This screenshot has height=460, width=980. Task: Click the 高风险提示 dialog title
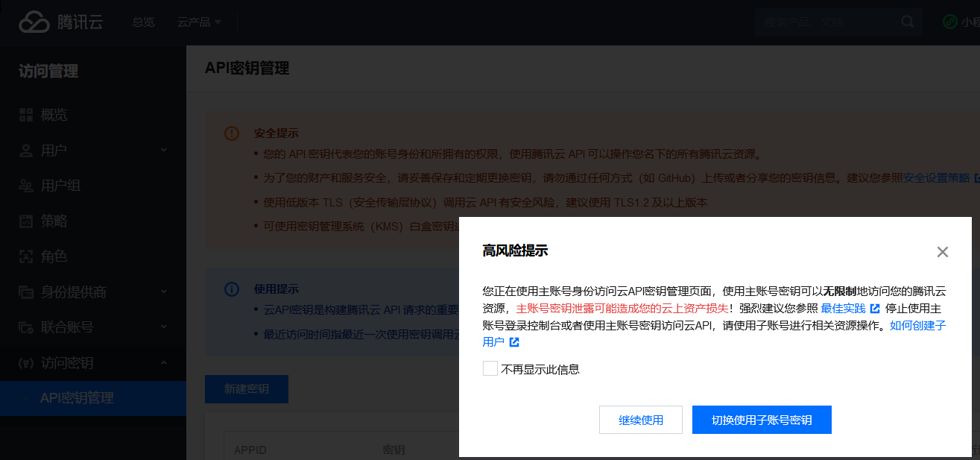click(516, 251)
